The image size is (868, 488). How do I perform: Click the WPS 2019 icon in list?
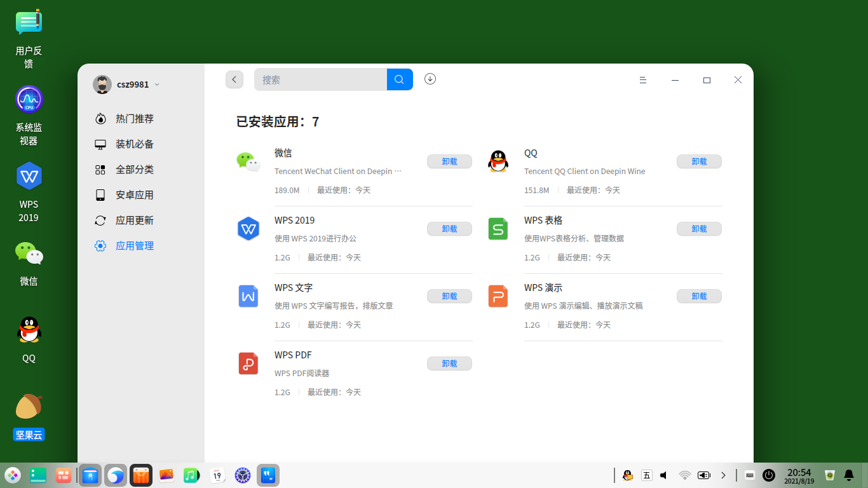tap(248, 229)
